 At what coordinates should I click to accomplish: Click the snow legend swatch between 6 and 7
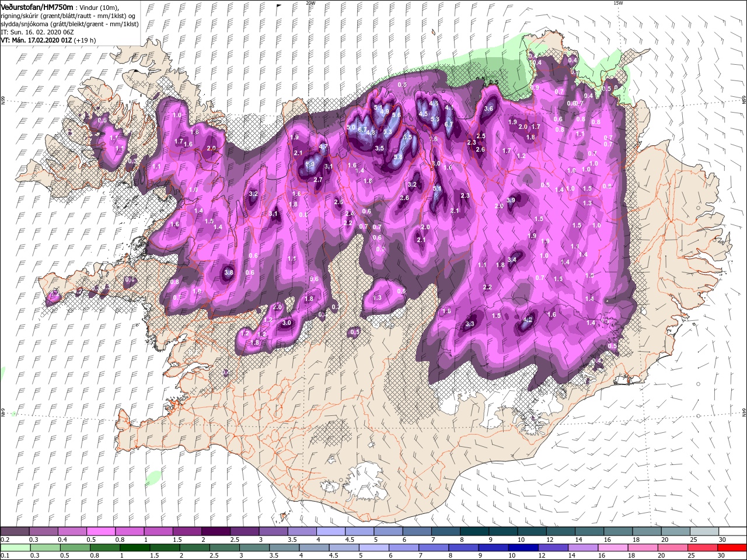click(417, 531)
